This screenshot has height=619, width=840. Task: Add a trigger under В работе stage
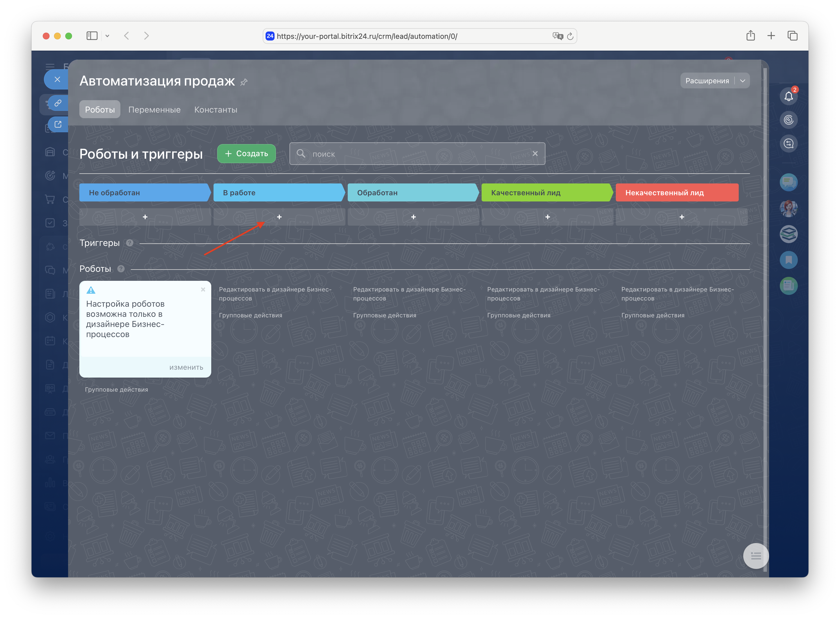tap(279, 217)
